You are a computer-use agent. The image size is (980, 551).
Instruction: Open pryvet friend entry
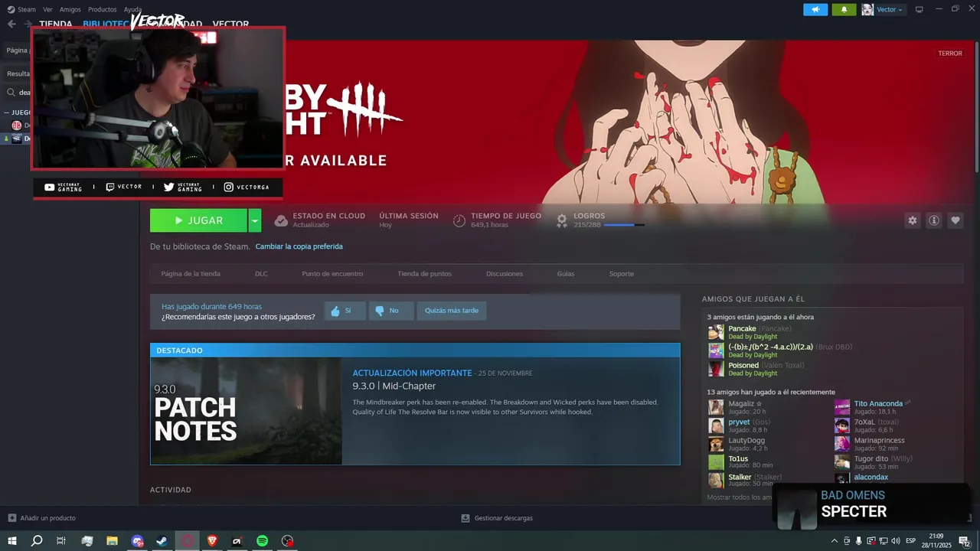739,422
